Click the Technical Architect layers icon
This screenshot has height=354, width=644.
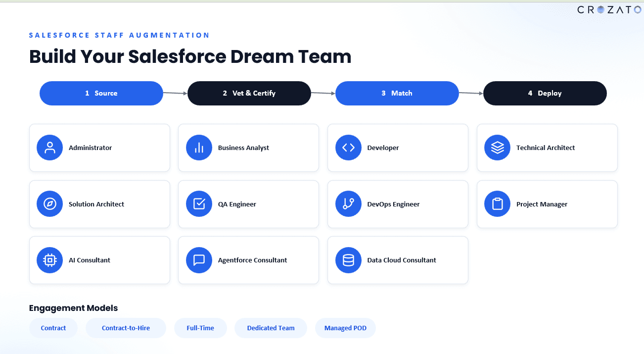pos(497,148)
